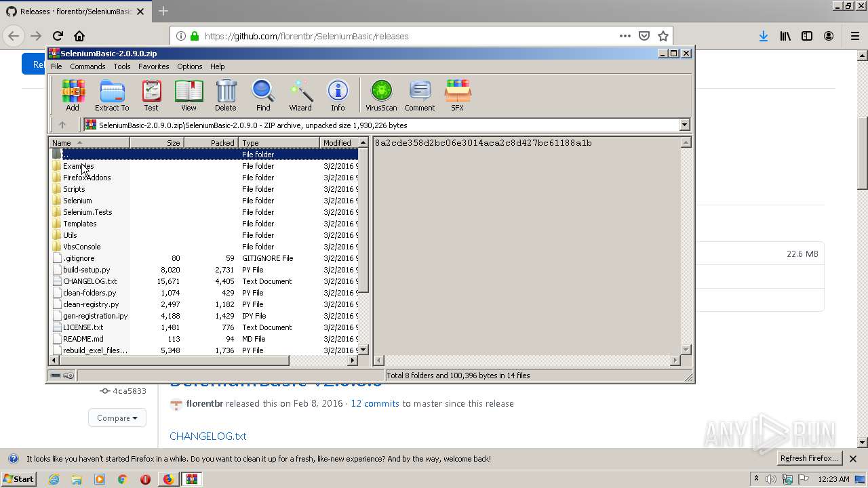Click Firefox downloads arrow icon

(764, 36)
